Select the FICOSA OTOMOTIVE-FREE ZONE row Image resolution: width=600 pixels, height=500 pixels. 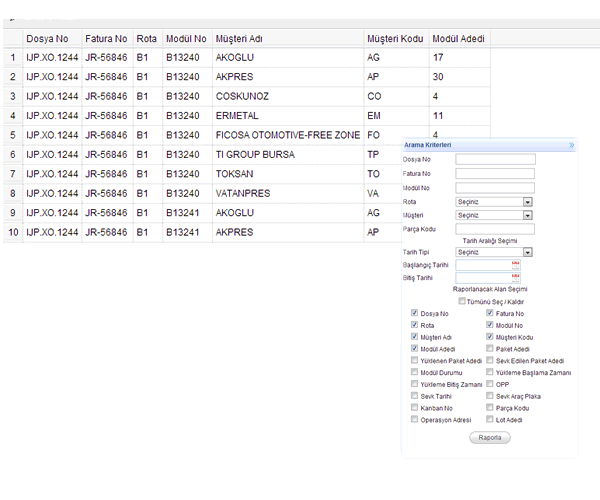[x=286, y=135]
